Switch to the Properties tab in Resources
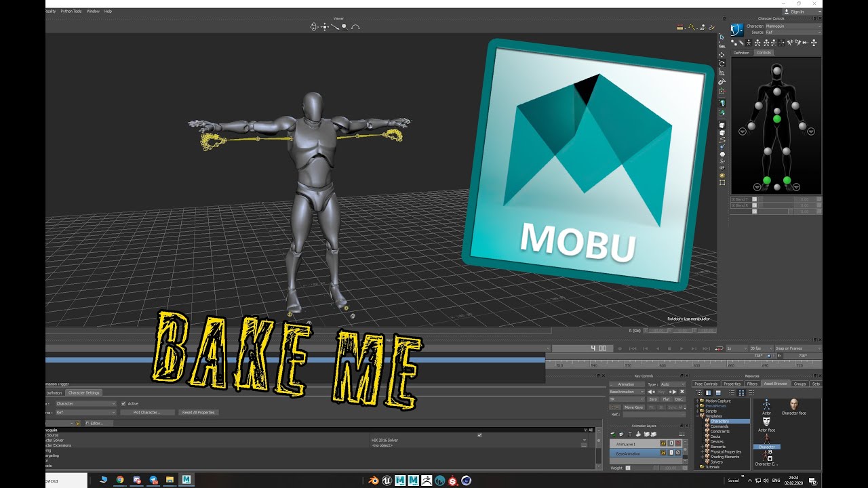Screen dimensions: 868x488 point(732,384)
